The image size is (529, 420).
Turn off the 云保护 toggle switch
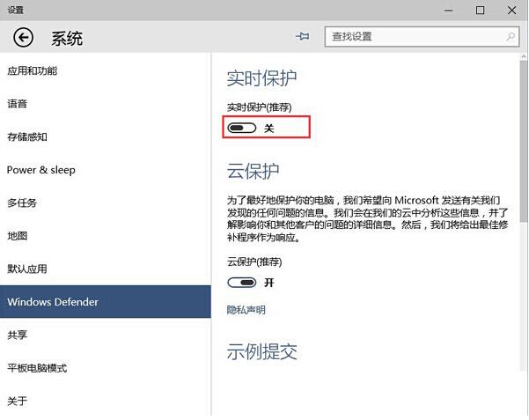click(x=241, y=283)
